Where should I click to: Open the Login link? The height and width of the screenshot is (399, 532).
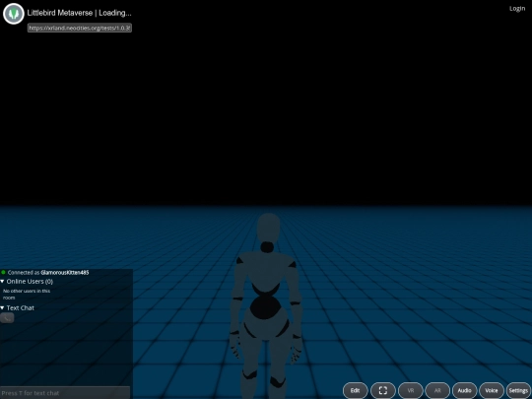(x=517, y=9)
